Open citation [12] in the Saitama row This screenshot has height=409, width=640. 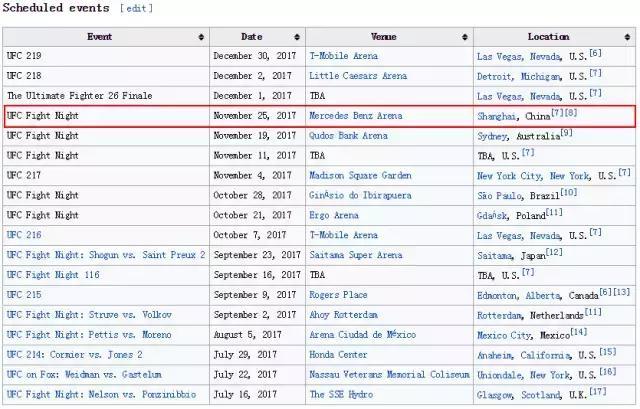click(x=554, y=252)
